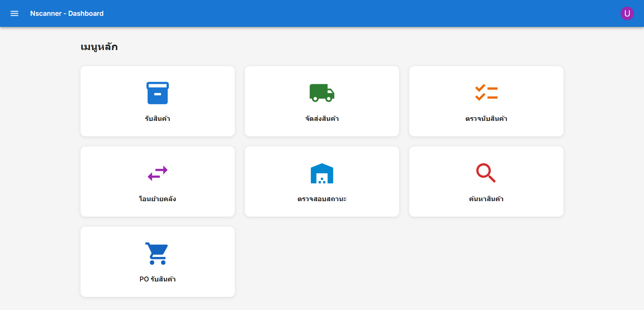Click the เมนูหลัก section heading
The width and height of the screenshot is (644, 310).
tap(99, 47)
